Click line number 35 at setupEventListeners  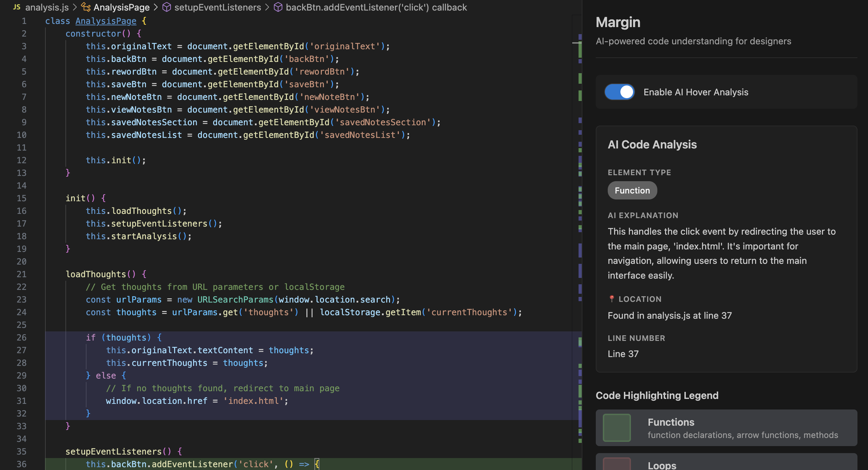coord(21,452)
